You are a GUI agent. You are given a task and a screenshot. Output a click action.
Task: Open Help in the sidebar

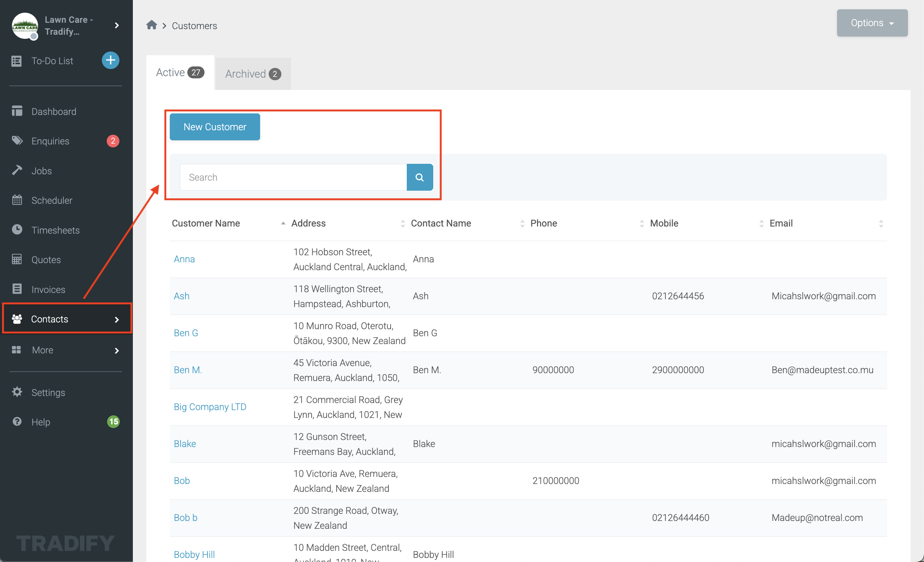click(x=41, y=422)
